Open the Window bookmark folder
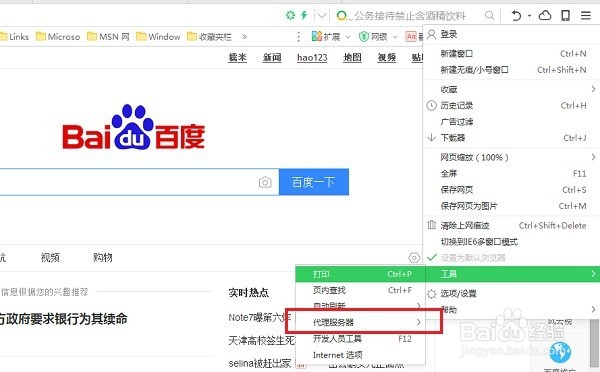Viewport: 600px width, 372px height. (158, 37)
